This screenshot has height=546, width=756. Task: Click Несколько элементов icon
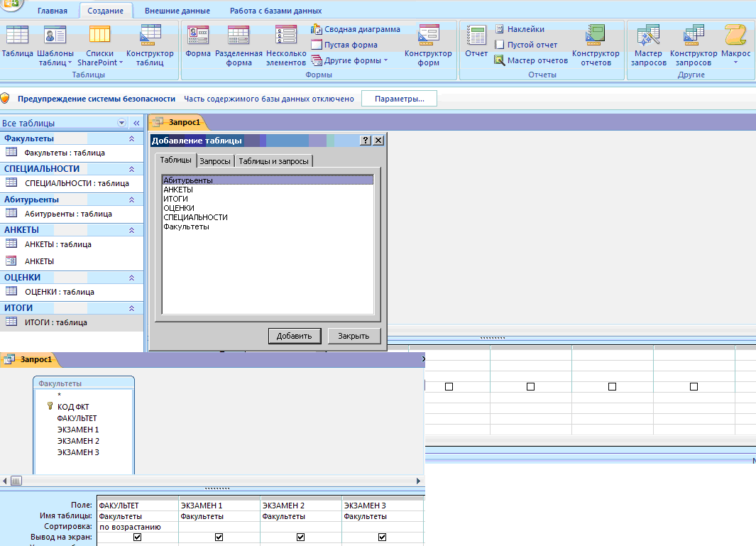click(x=286, y=46)
